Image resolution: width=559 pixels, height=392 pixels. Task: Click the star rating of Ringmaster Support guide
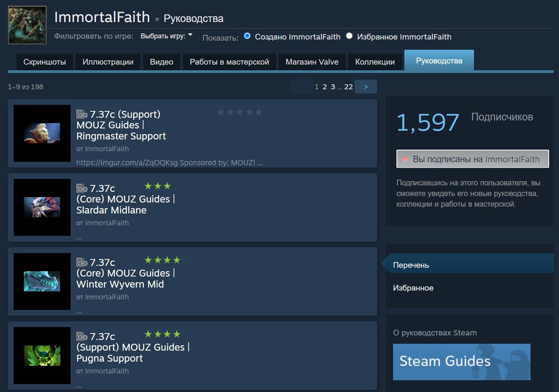coord(240,112)
